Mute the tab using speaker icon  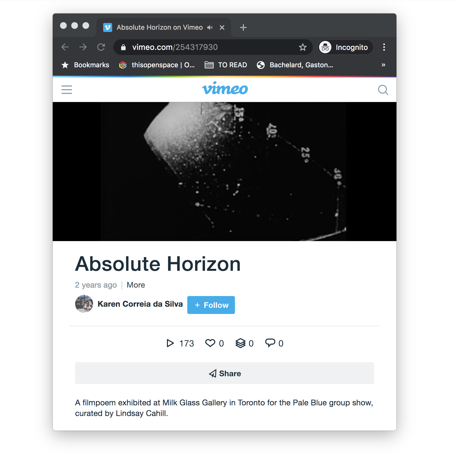coord(210,27)
